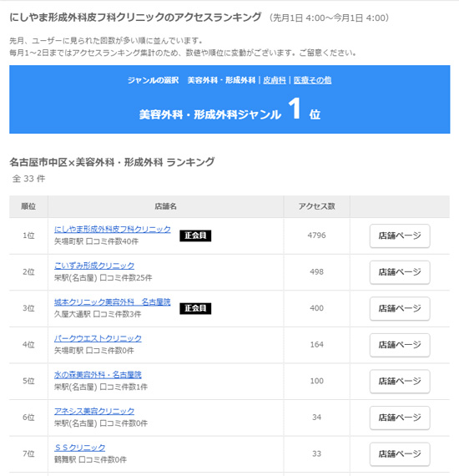Viewport: 459px width, 476px height.
Task: Click 矢場町駅 口コミ件数0件 text
Action: pos(93,351)
